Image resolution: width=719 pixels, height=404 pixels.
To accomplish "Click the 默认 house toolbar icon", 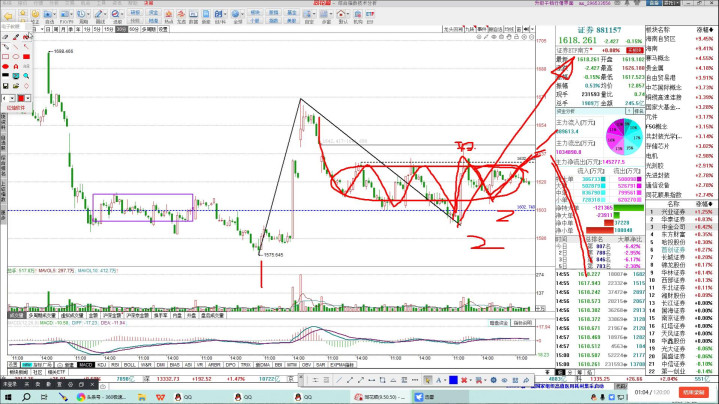I will [341, 14].
